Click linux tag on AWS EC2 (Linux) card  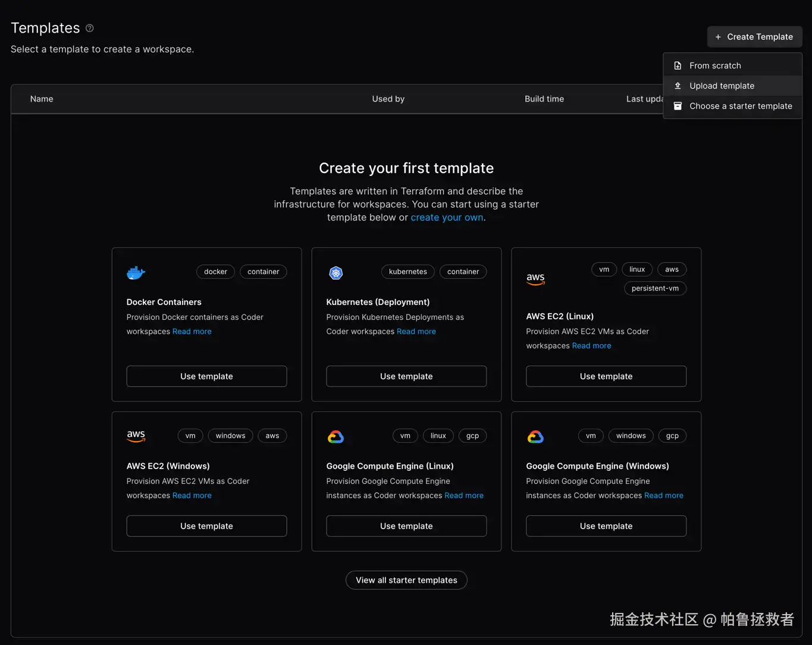(x=637, y=269)
